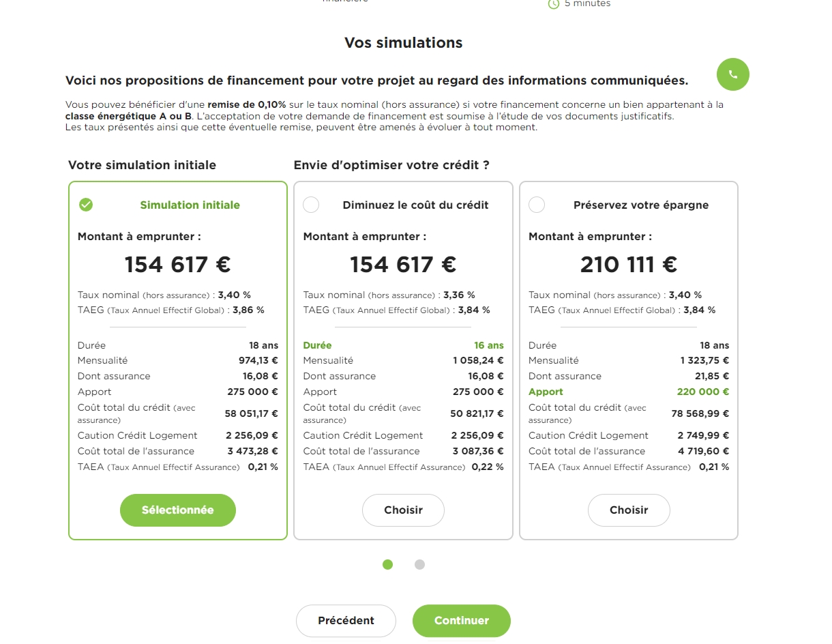
Task: Go to first carousel page dot
Action: pyautogui.click(x=387, y=564)
